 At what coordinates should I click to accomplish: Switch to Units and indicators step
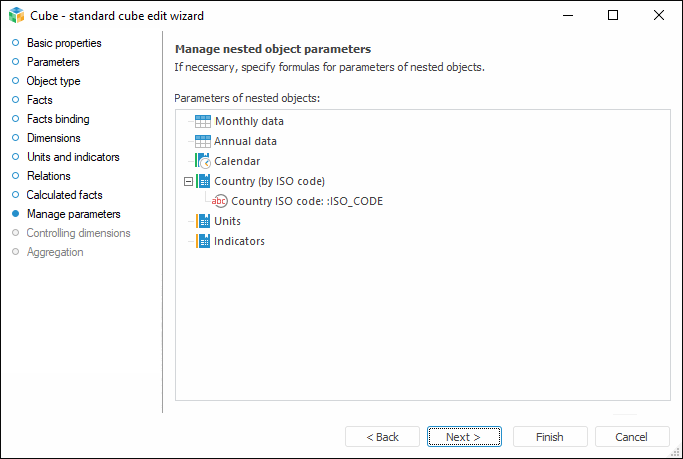[x=72, y=157]
